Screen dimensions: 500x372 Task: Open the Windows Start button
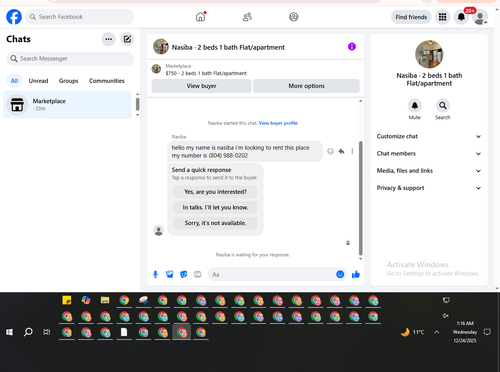point(9,332)
